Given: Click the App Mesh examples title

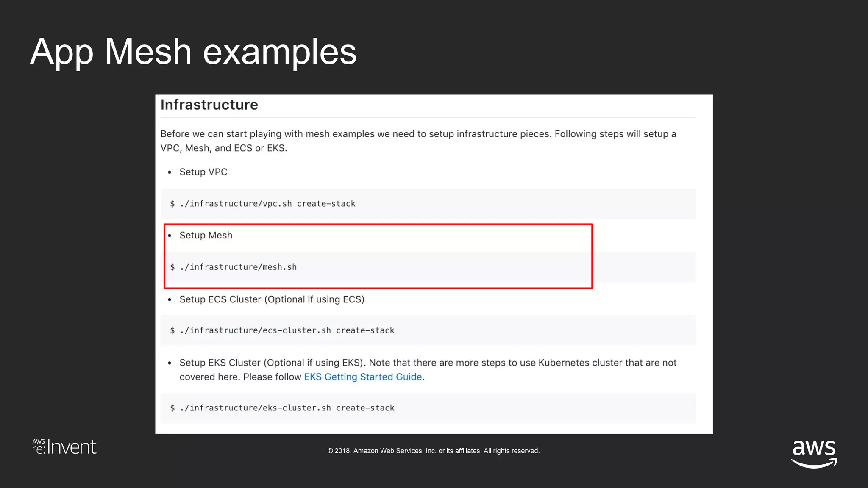Looking at the screenshot, I should [x=193, y=52].
